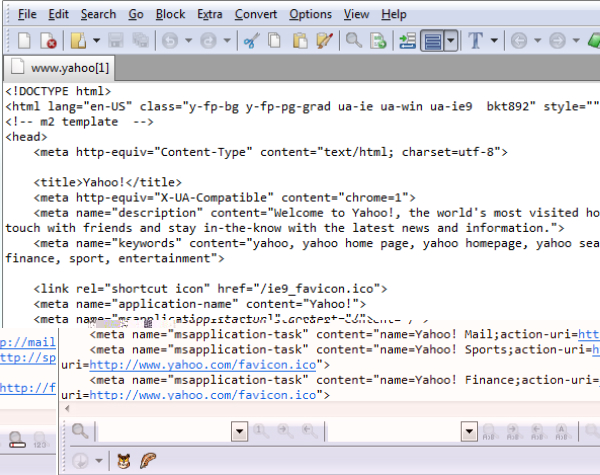Click inside the first search text field

pyautogui.click(x=165, y=431)
